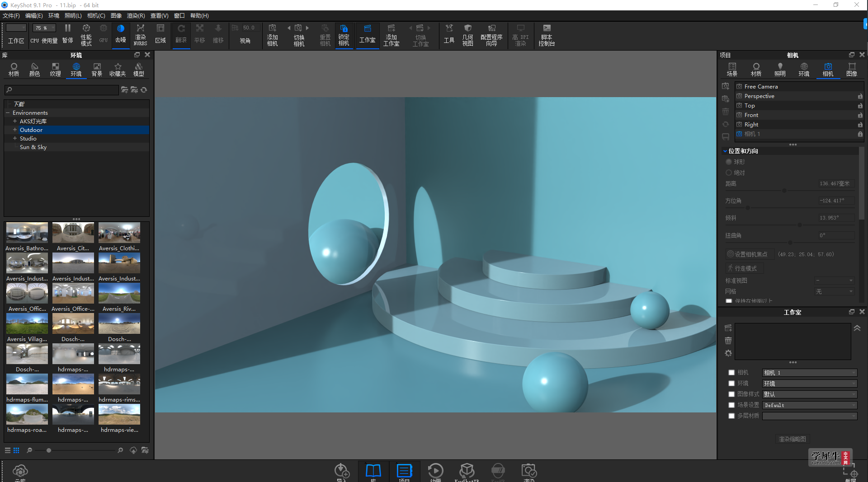This screenshot has width=868, height=482.
Task: Click the 渲染缩略图 button
Action: pyautogui.click(x=792, y=439)
